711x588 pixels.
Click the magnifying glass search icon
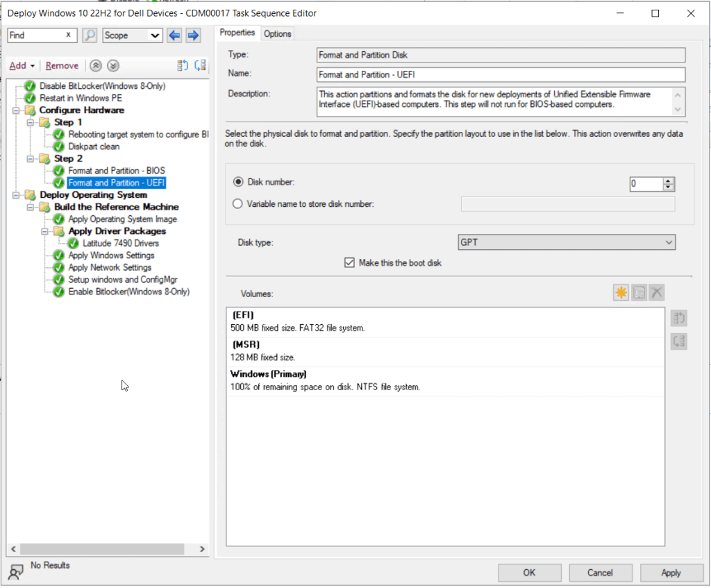click(90, 35)
